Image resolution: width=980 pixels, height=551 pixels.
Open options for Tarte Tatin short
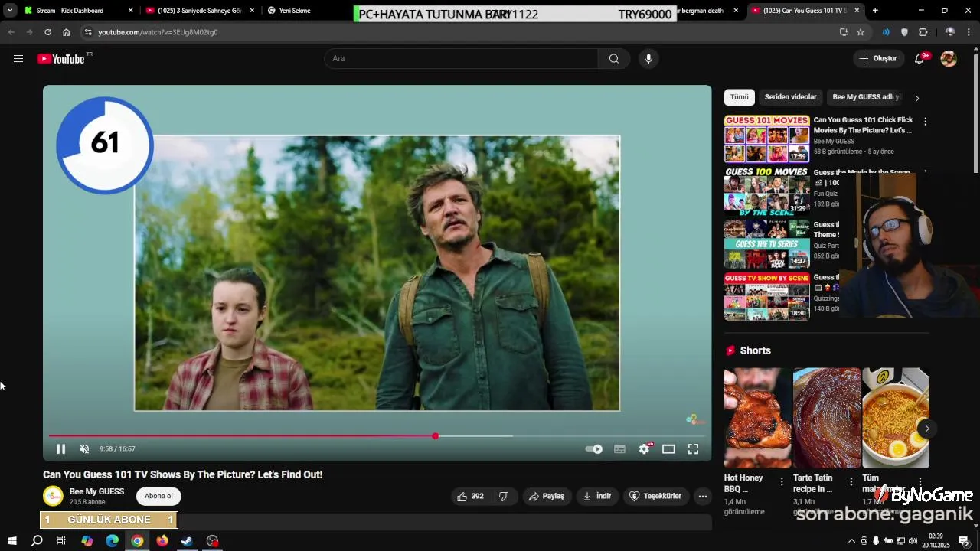851,481
